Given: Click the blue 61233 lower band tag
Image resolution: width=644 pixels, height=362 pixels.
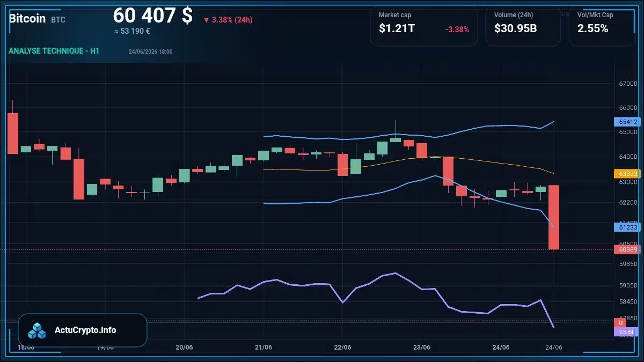Looking at the screenshot, I should 627,227.
